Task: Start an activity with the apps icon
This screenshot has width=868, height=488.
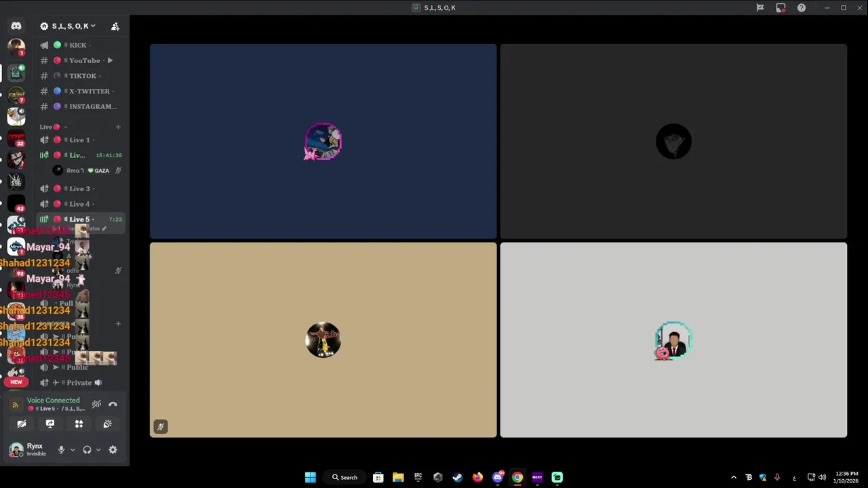Action: point(79,424)
